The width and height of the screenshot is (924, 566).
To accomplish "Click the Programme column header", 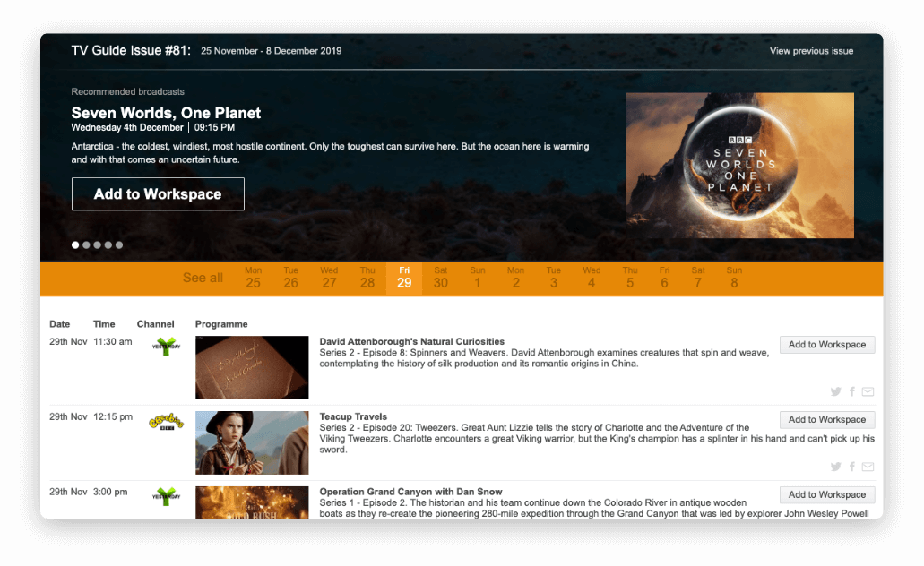I will point(221,324).
